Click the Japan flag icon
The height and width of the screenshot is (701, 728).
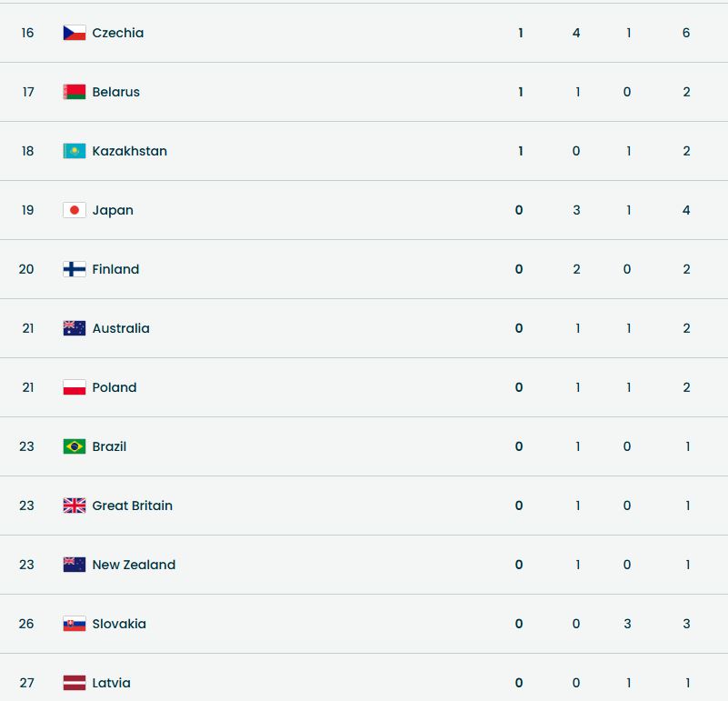tap(74, 210)
